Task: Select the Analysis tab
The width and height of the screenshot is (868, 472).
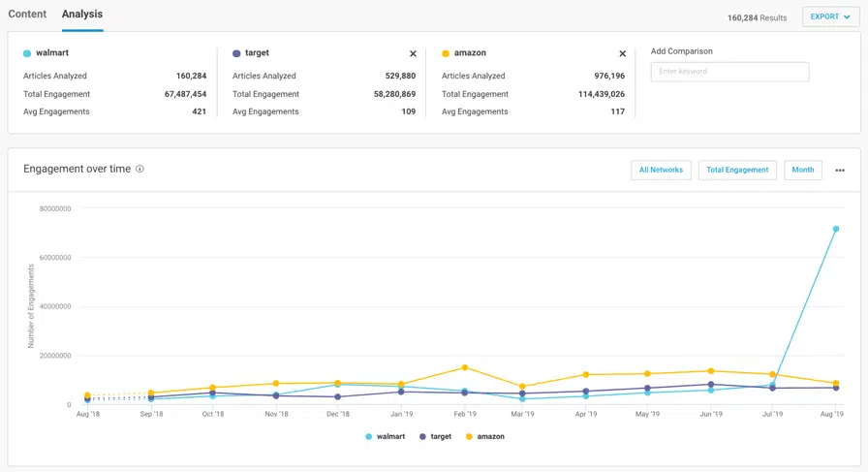Action: click(82, 15)
